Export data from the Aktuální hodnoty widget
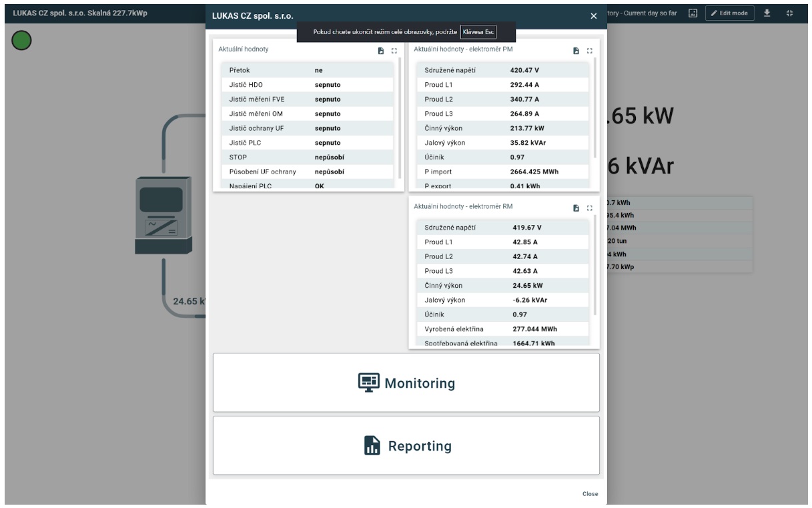This screenshot has height=508, width=812. click(380, 51)
